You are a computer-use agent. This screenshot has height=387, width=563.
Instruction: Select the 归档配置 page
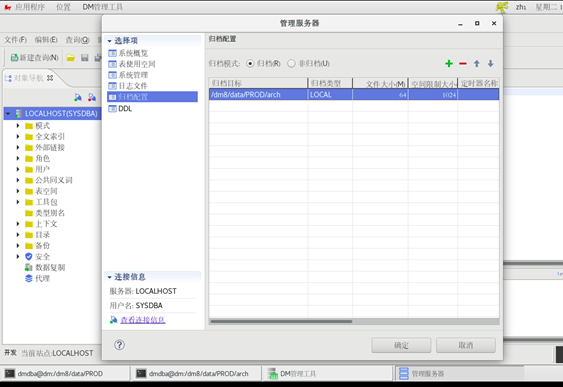pos(152,97)
